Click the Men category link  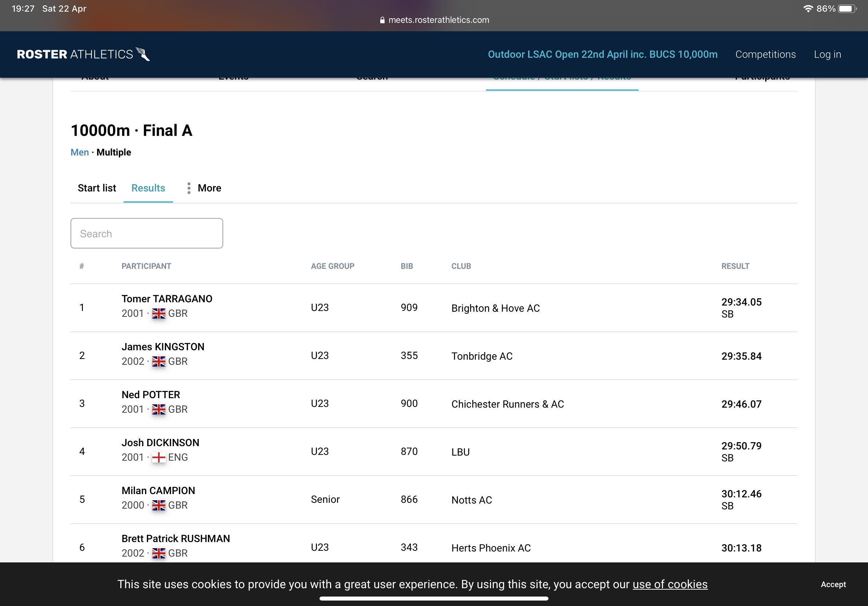click(79, 152)
